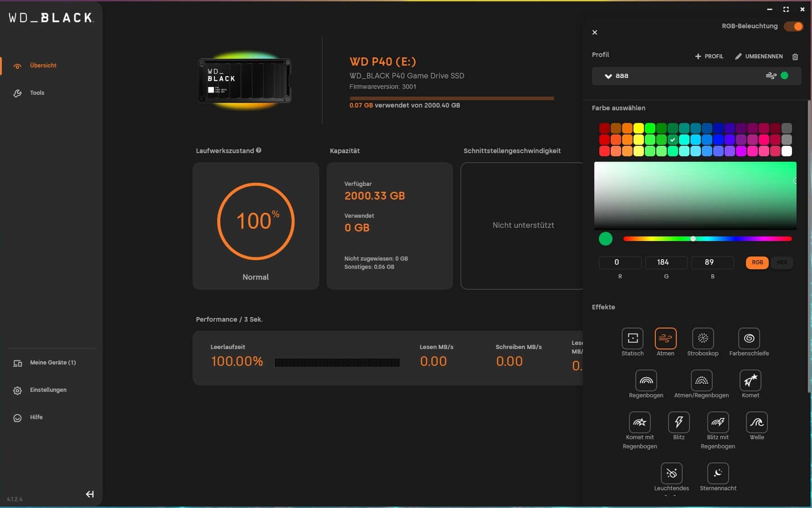Select the Farbenschleife effect
The height and width of the screenshot is (508, 812).
click(749, 339)
